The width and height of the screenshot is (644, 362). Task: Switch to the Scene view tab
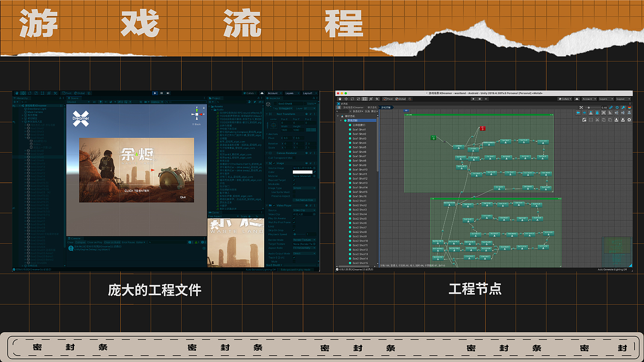pos(73,99)
